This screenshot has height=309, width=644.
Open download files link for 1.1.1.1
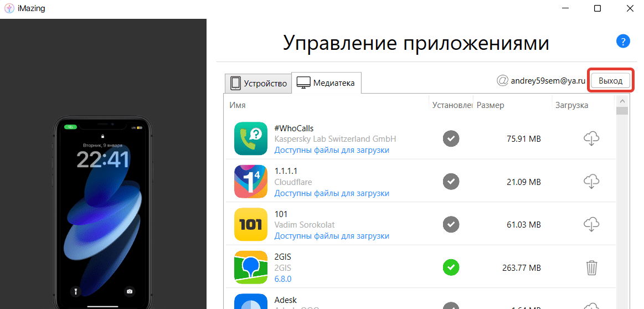click(332, 193)
